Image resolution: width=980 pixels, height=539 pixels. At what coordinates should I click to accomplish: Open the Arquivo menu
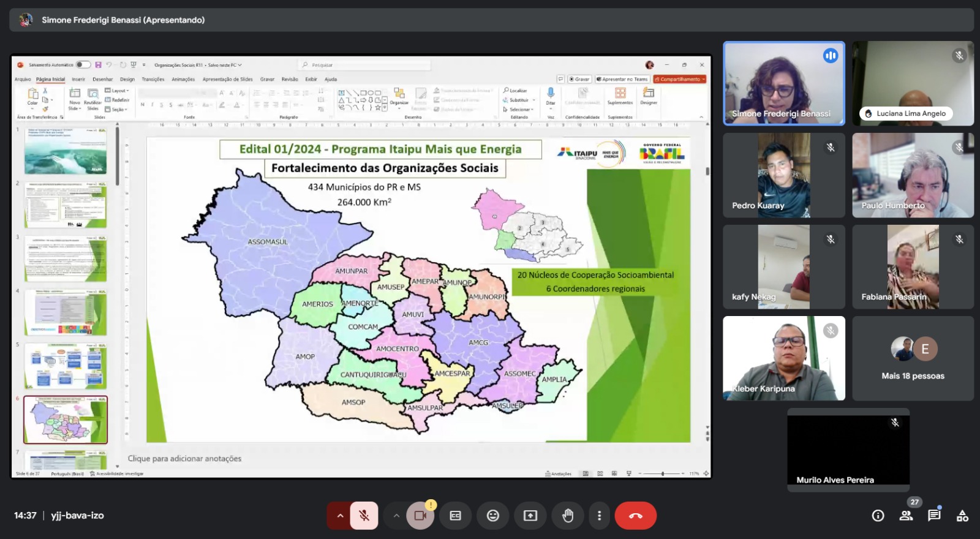click(x=23, y=79)
